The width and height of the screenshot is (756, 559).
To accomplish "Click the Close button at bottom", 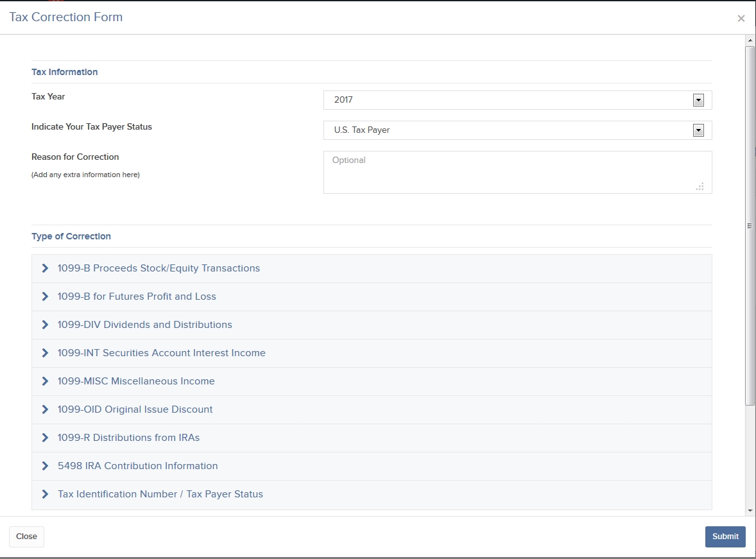I will coord(26,537).
